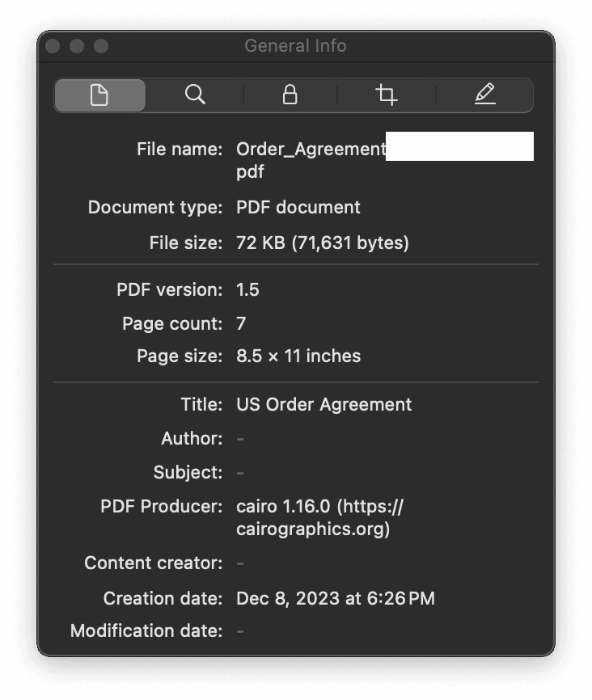This screenshot has height=700, width=592.
Task: Click the 'PDF Producer:' label
Action: [161, 507]
